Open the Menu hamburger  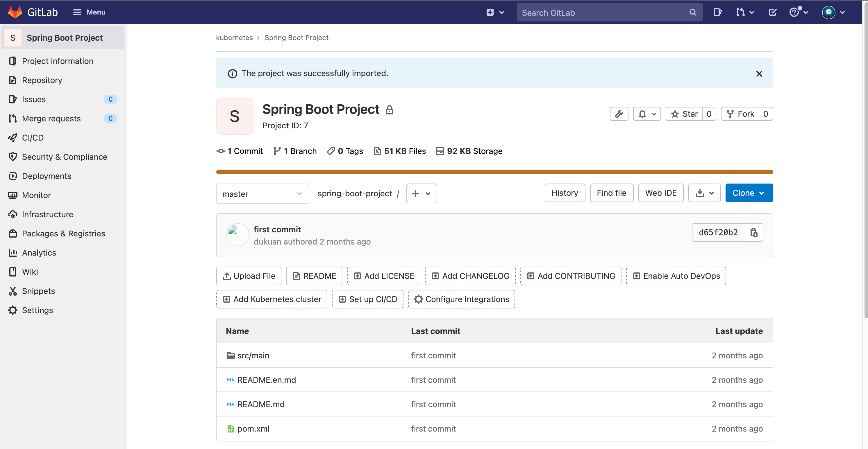click(89, 12)
